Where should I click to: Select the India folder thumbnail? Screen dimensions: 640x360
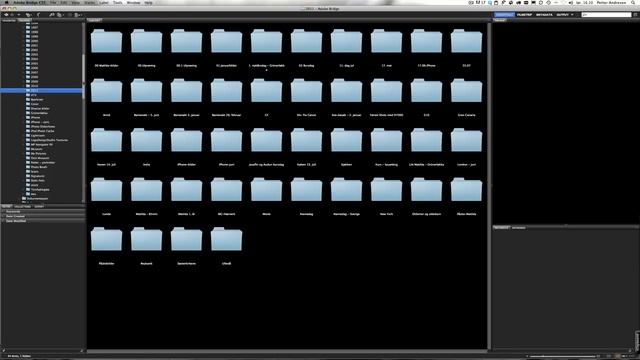click(x=146, y=140)
